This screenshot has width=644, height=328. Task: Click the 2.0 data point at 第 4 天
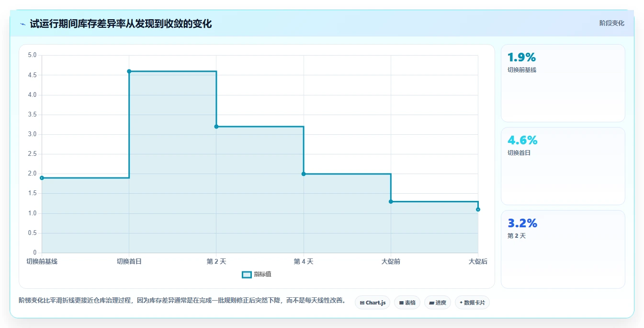coord(304,174)
